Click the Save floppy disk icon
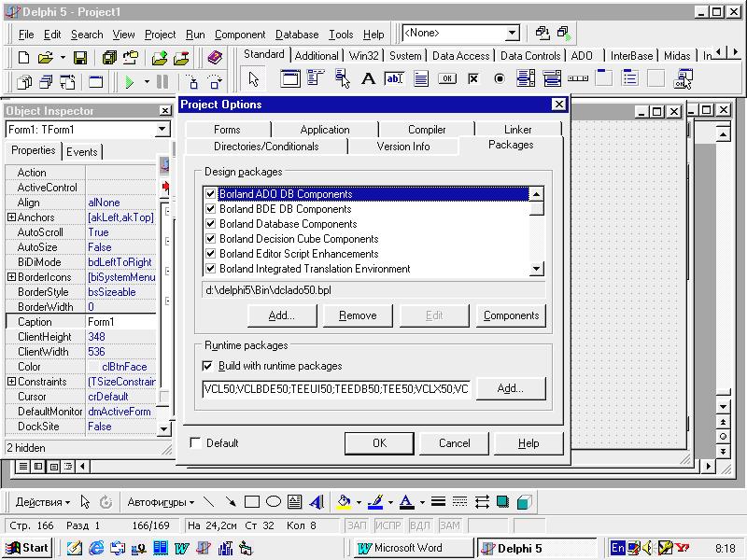747x560 pixels. coord(80,58)
